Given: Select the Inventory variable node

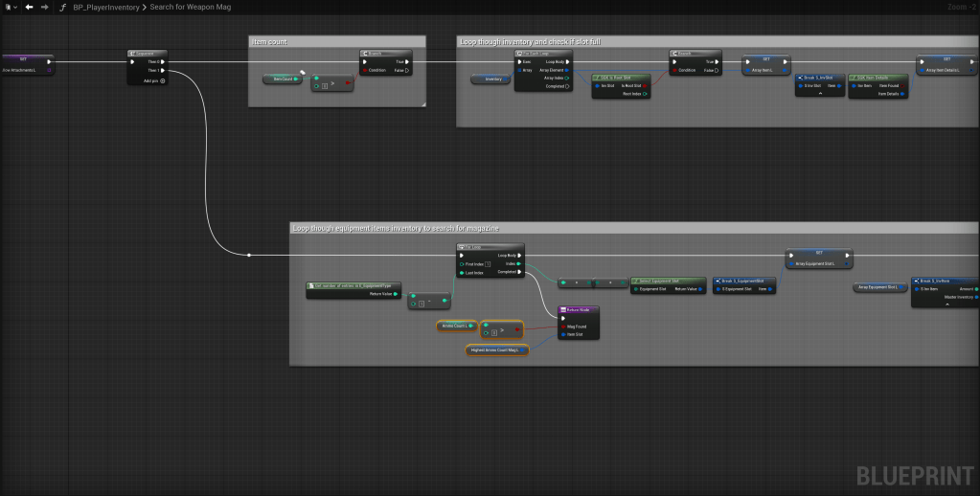Looking at the screenshot, I should [x=490, y=79].
